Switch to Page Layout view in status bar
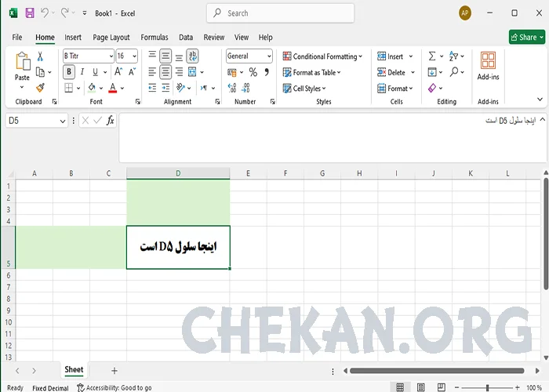The image size is (549, 392). pos(421,387)
